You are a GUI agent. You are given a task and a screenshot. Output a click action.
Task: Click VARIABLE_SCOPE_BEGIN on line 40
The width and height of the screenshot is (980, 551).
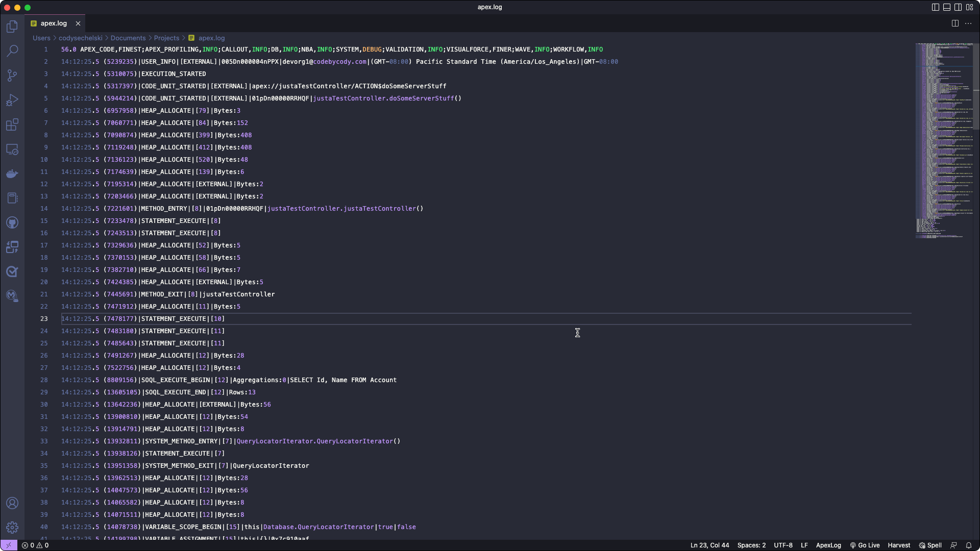183,527
